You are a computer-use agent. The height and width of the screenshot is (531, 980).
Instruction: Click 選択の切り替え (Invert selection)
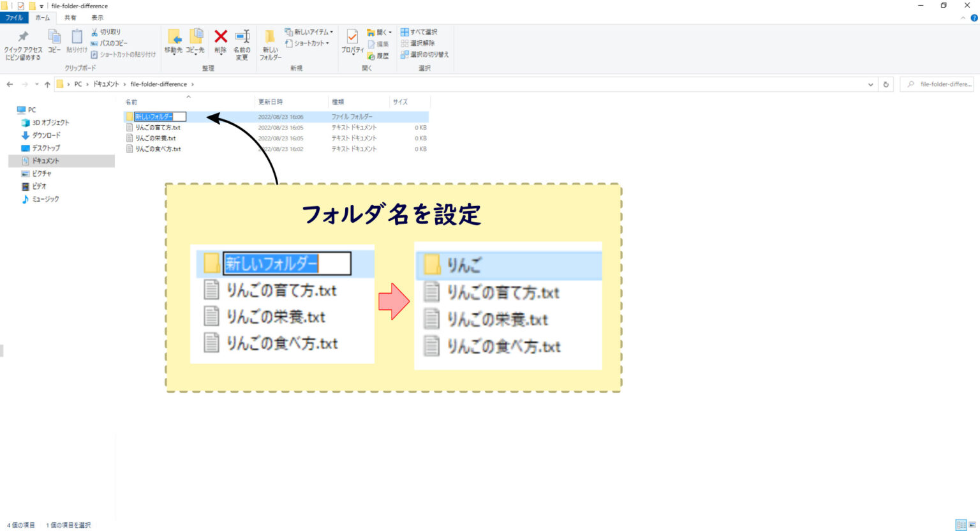[425, 55]
